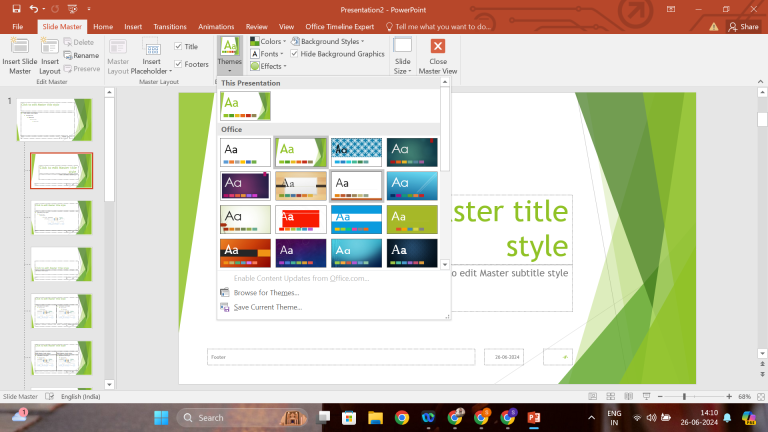Open Browse for Themes
Screen dimensions: 768x432
(x=266, y=292)
